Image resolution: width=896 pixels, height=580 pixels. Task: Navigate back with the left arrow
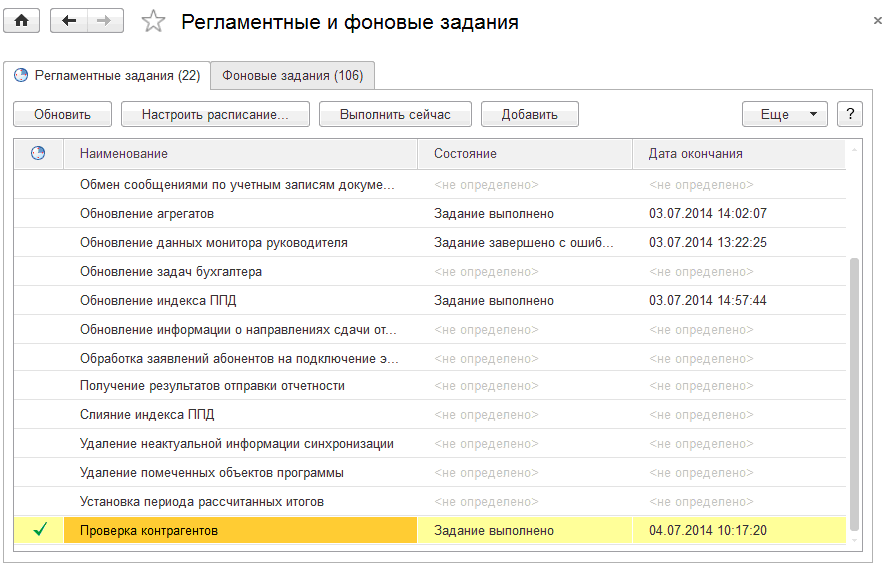tap(69, 21)
